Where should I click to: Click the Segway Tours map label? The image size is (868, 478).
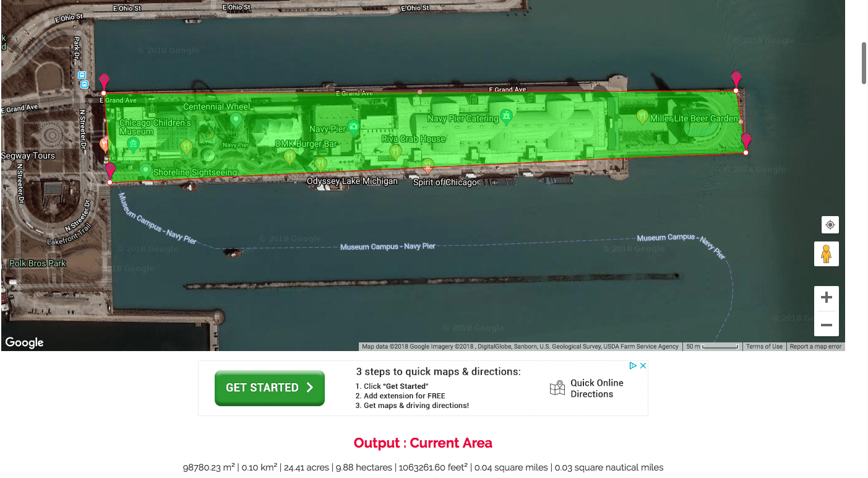(x=28, y=156)
